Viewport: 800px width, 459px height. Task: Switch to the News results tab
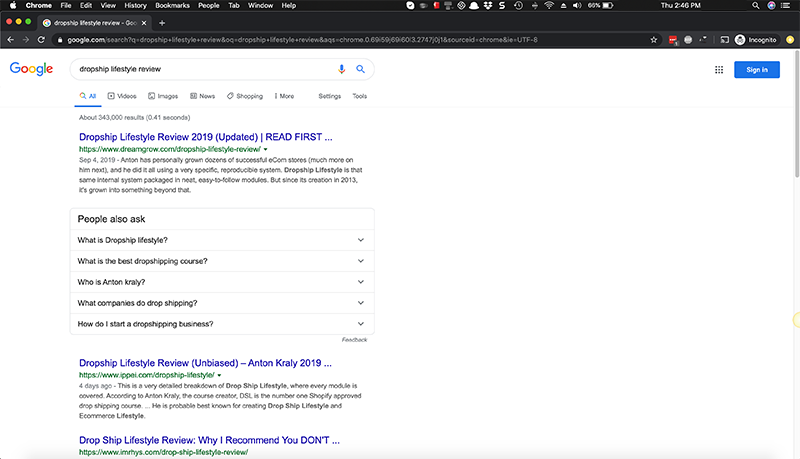pyautogui.click(x=203, y=96)
